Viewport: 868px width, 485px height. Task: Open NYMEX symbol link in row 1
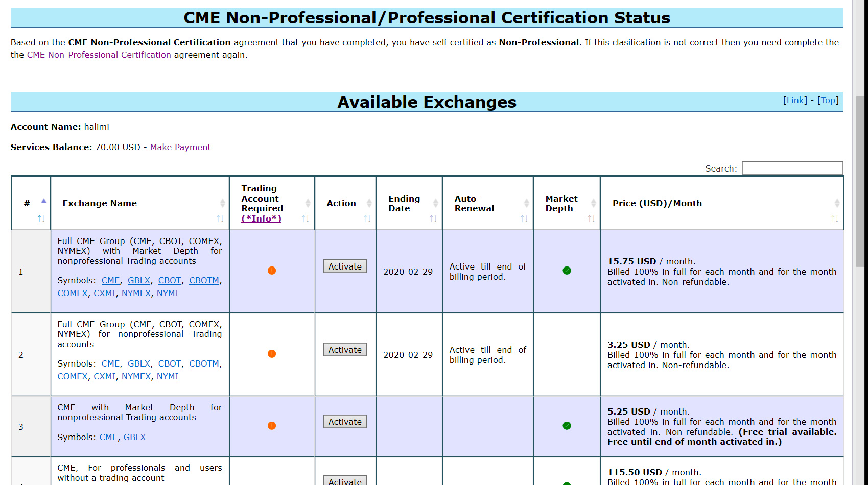coord(136,293)
